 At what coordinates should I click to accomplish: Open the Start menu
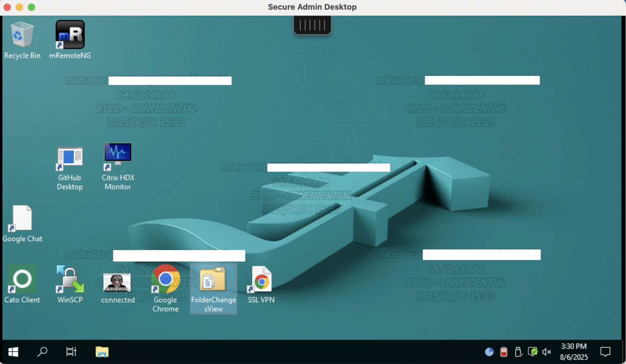pyautogui.click(x=13, y=351)
